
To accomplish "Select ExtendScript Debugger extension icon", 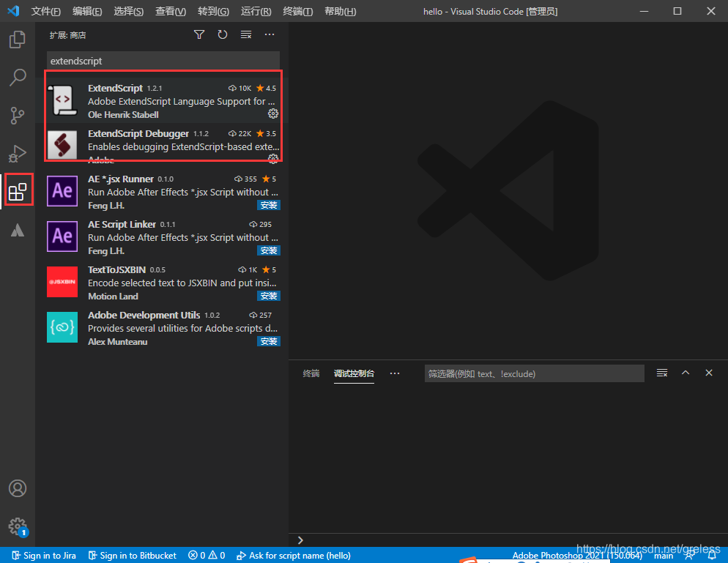I will pyautogui.click(x=62, y=145).
